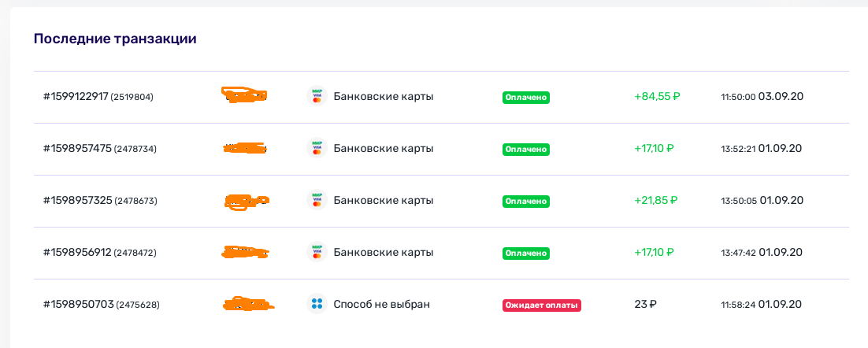Click bank card icon for transaction #1598957325
This screenshot has width=868, height=348.
tap(317, 201)
